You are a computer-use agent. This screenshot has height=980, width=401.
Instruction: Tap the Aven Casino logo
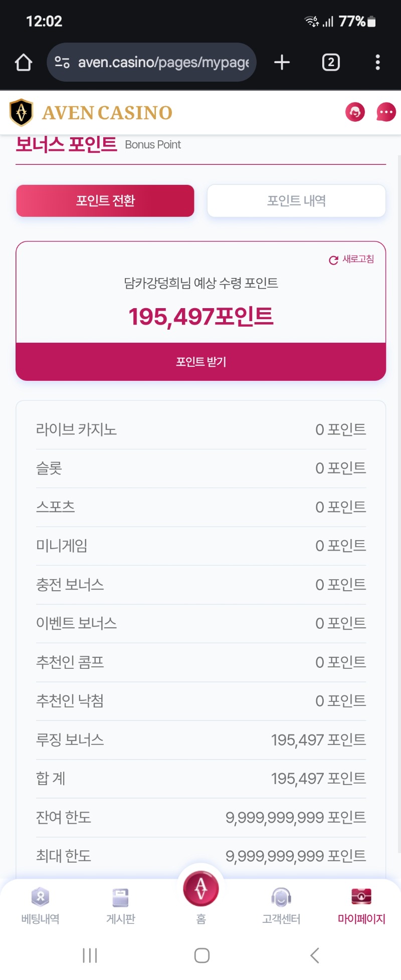tap(91, 113)
